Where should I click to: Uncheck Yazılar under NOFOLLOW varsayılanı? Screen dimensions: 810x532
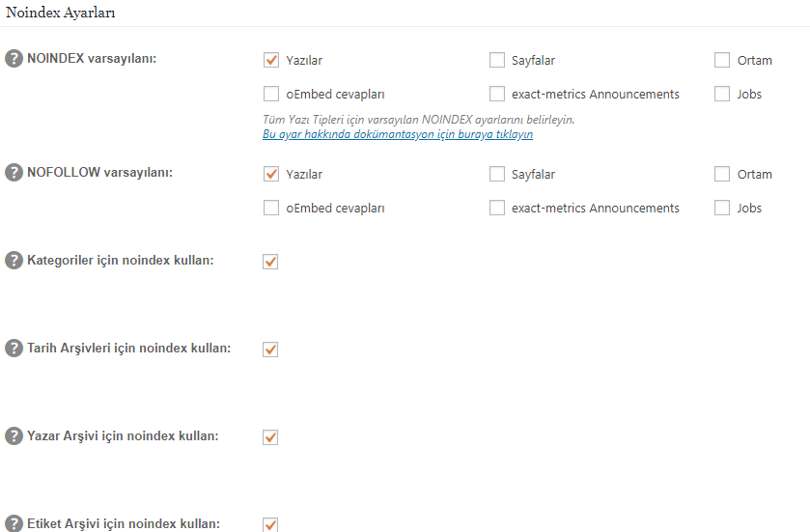(271, 174)
